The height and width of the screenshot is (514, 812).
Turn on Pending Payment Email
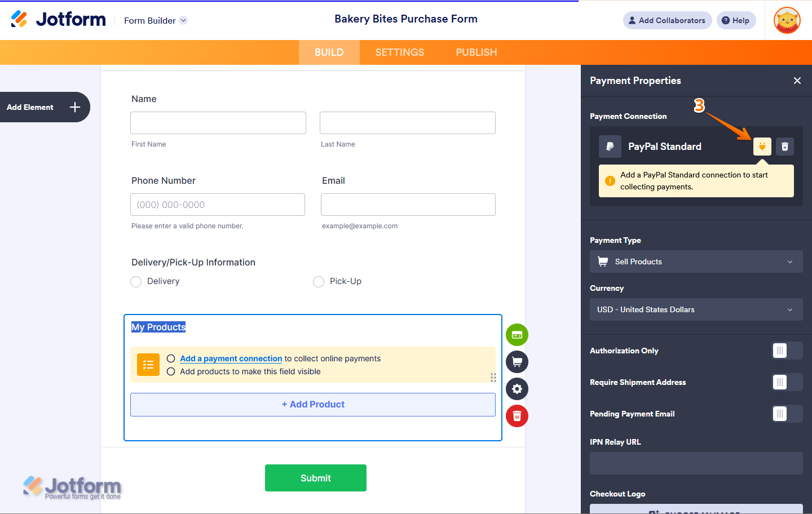coord(787,414)
